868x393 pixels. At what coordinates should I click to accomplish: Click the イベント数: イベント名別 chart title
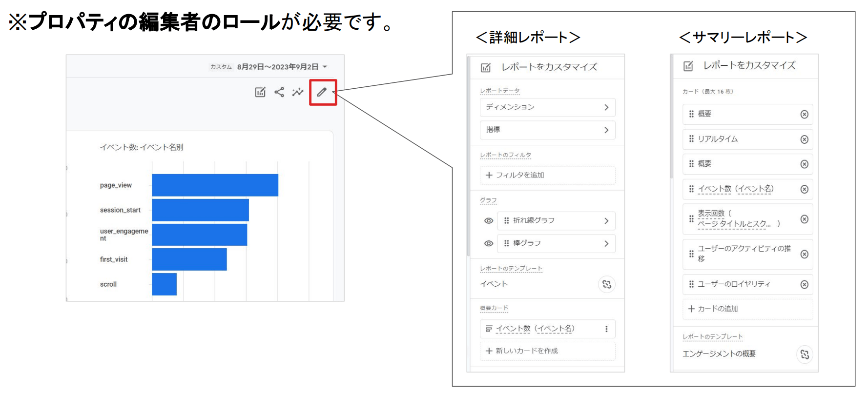click(142, 147)
